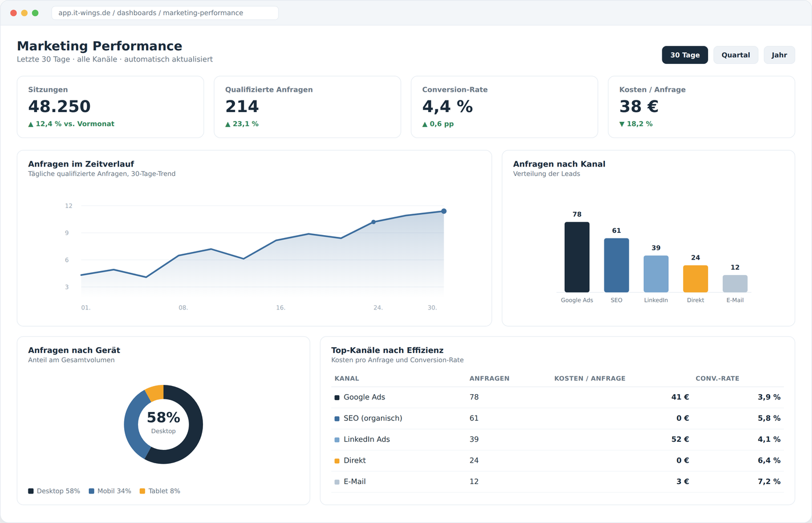812x523 pixels.
Task: Click the Anfragen nach Gerät card title
Action: tap(74, 351)
